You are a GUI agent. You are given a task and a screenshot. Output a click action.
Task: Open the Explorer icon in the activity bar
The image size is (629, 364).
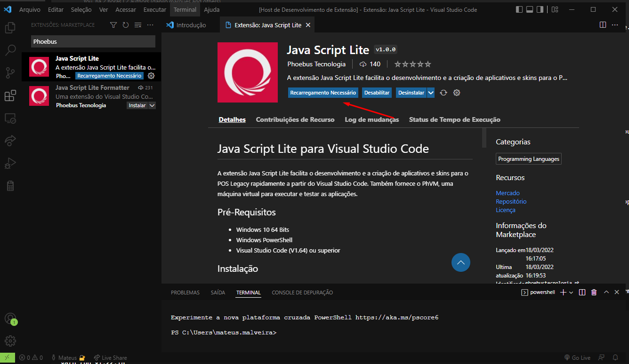pos(10,27)
